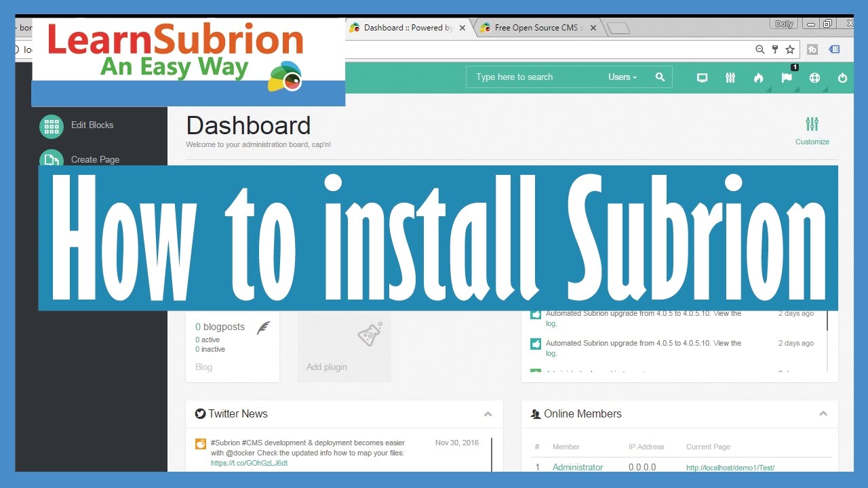Close the Dashboard :: Powered by tab

462,28
